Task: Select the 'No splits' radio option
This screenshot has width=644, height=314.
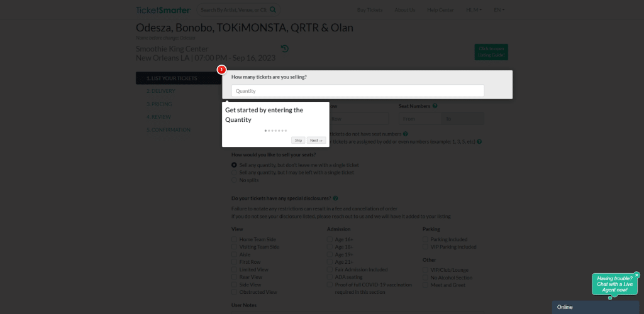Action: point(235,180)
